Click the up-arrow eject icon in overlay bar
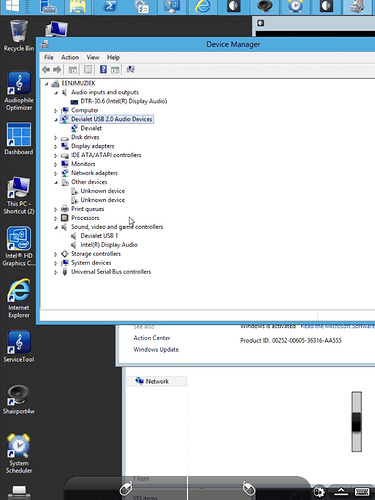Image resolution: width=375 pixels, height=500 pixels. (341, 492)
